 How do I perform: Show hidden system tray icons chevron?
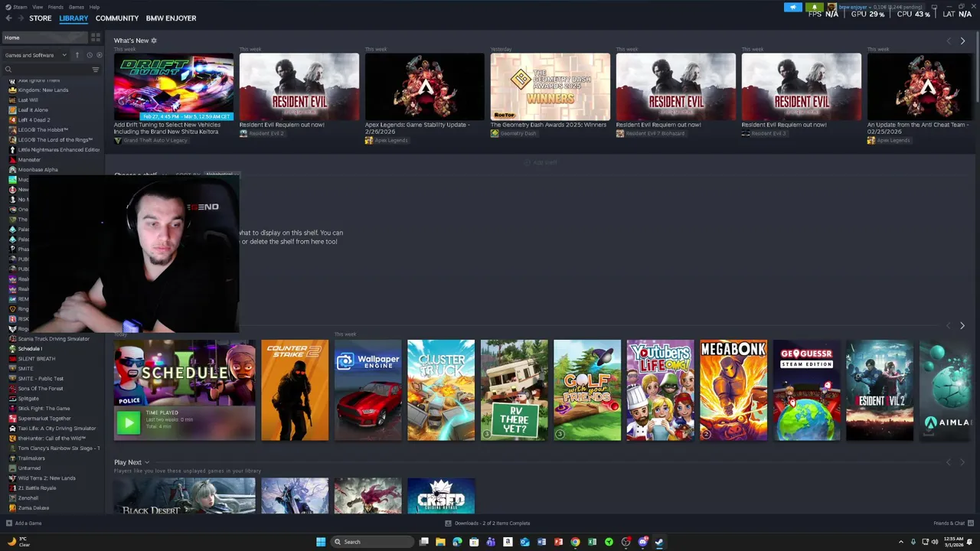point(900,542)
